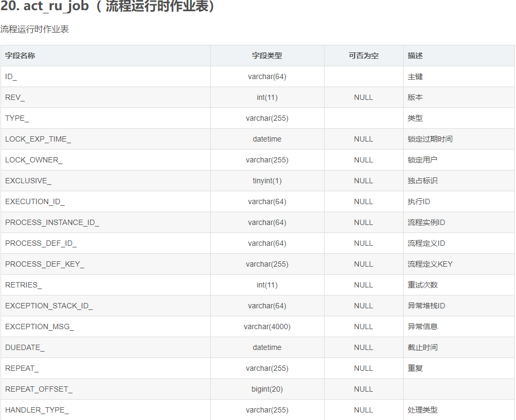Click the datetime type in LOCK_EXP_TIME_ row
This screenshot has height=420, width=516.
pyautogui.click(x=267, y=139)
